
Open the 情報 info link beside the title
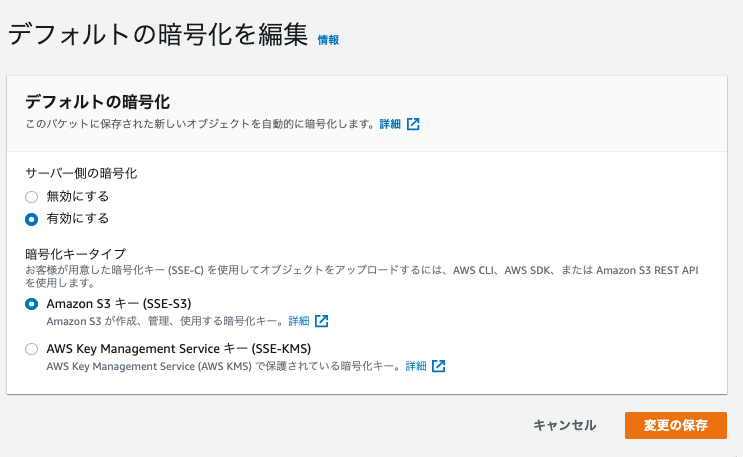[328, 40]
